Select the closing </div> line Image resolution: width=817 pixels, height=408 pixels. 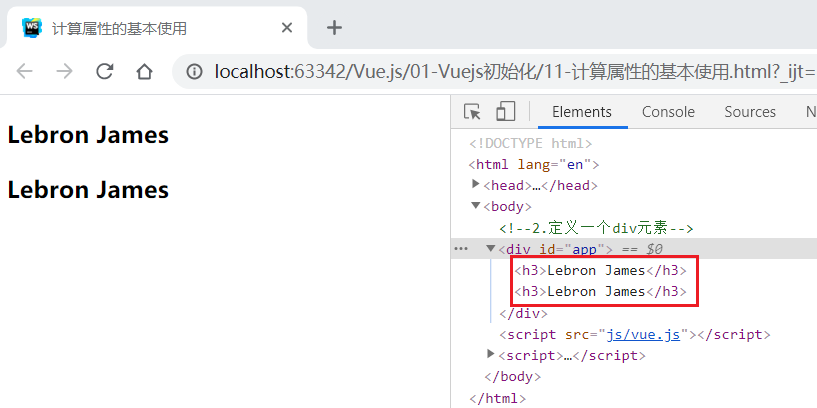[x=523, y=313]
